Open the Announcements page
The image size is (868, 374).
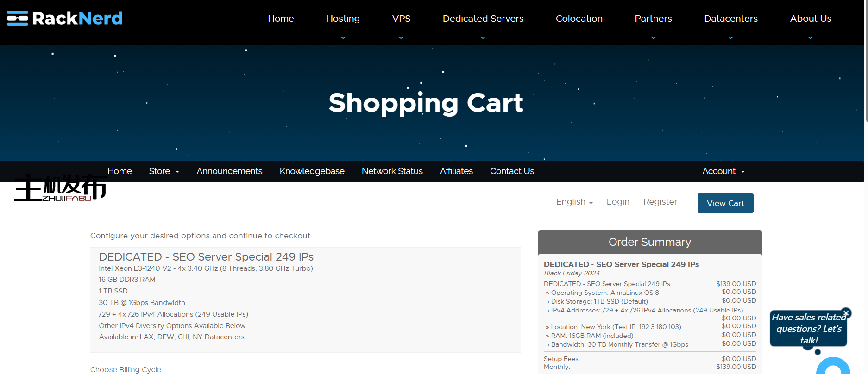tap(229, 171)
